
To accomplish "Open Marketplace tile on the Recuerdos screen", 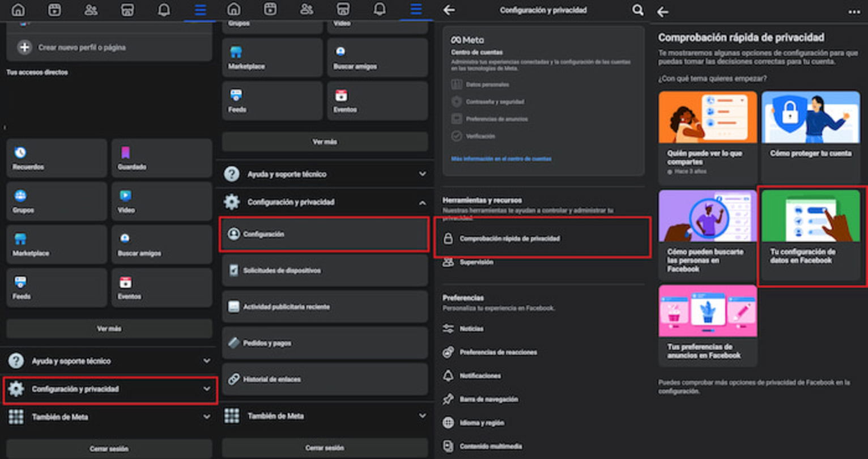I will pyautogui.click(x=57, y=245).
